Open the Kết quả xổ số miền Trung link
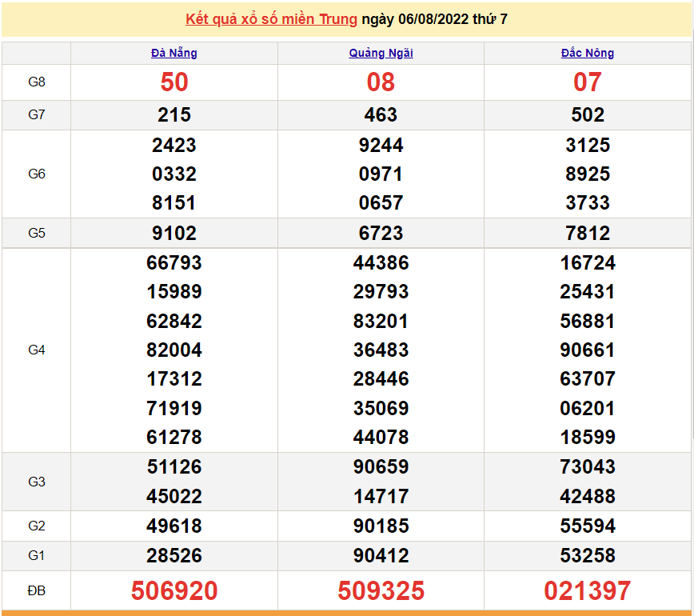Viewport: 694px width, 616px height. (x=271, y=19)
